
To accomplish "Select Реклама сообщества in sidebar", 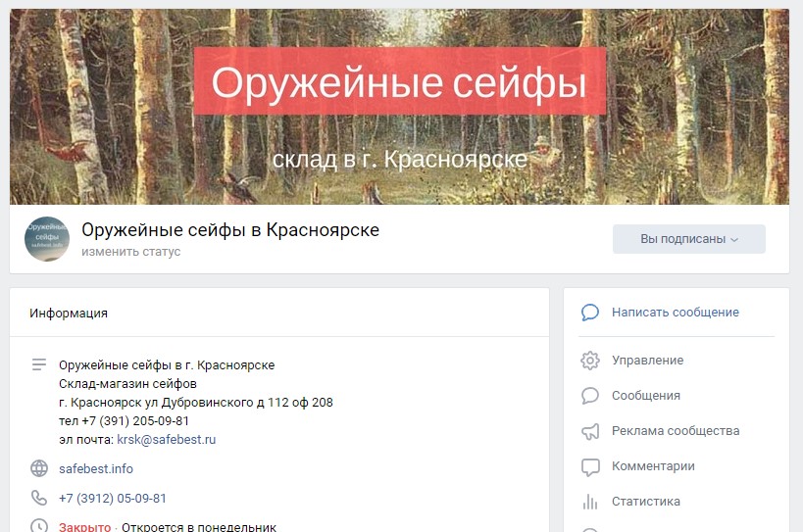I will tap(676, 431).
